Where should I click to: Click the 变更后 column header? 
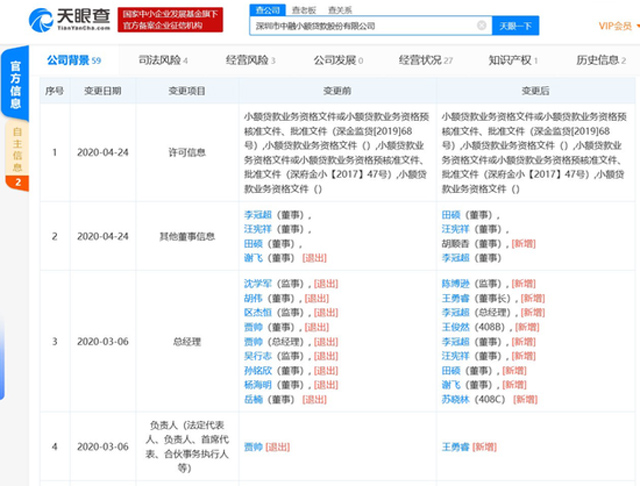tap(536, 91)
